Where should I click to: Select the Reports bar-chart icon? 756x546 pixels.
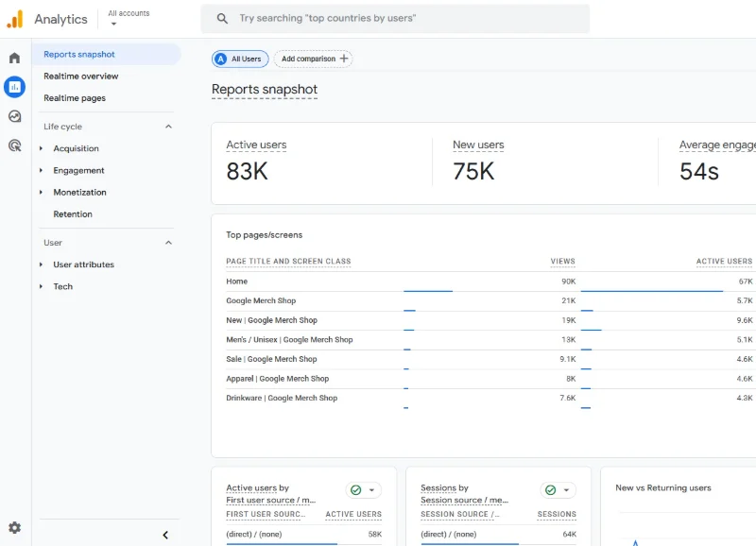point(14,87)
